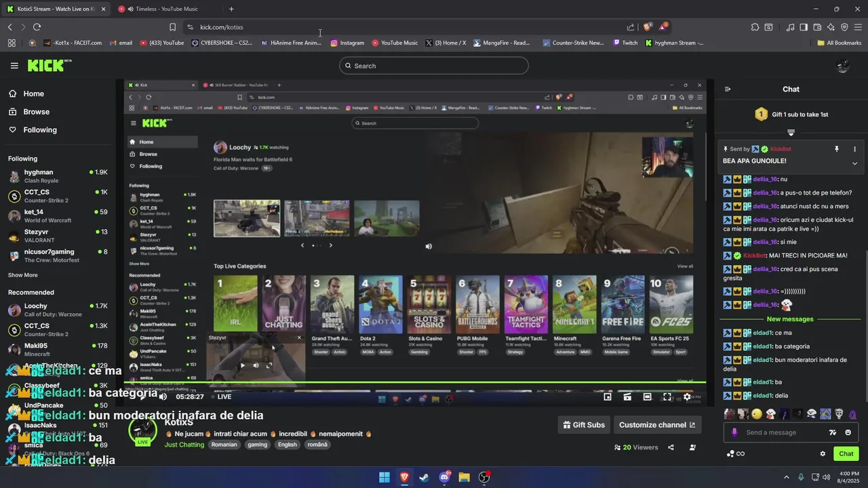Viewport: 868px width, 488px height.
Task: Open hyghman channel in Following list
Action: pyautogui.click(x=58, y=176)
